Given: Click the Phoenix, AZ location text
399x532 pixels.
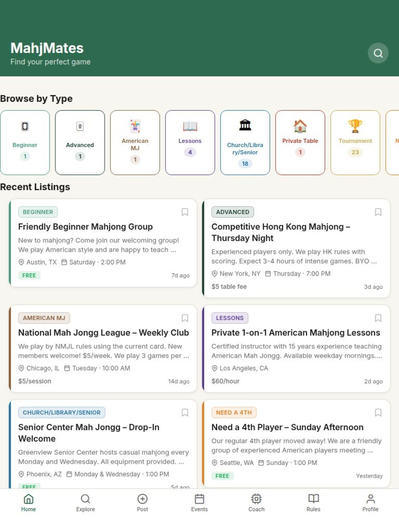Looking at the screenshot, I should coord(44,474).
